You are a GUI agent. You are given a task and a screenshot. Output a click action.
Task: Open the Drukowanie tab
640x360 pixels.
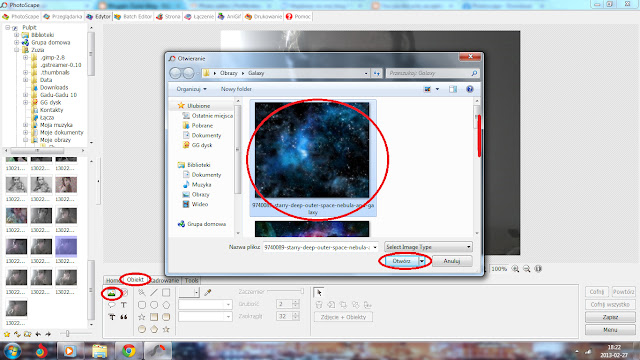[263, 17]
